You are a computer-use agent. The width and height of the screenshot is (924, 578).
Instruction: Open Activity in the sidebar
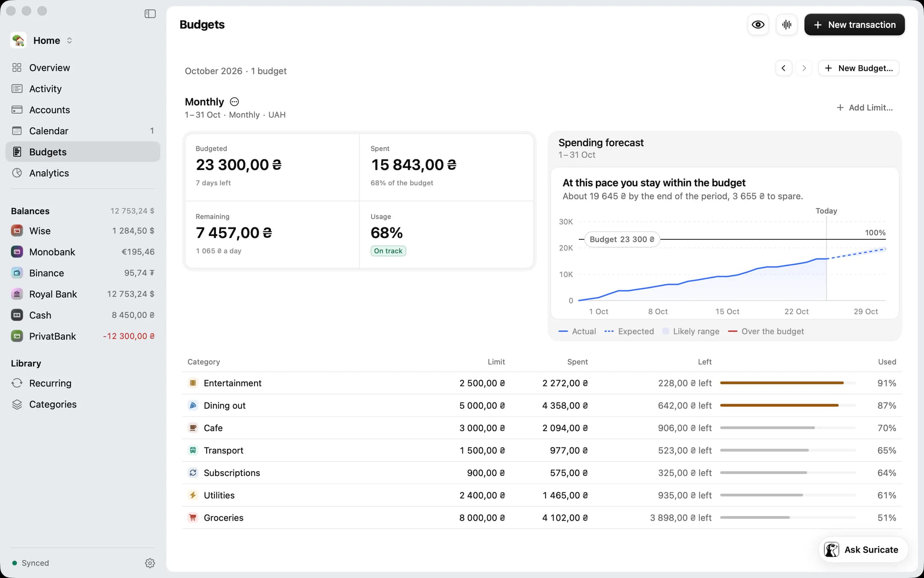(x=83, y=89)
